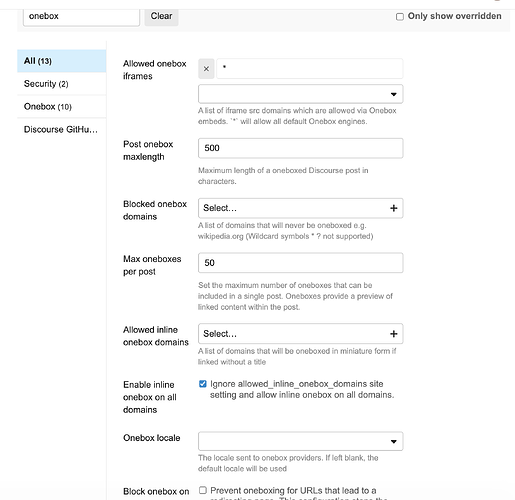Enable the Block onebox on redirect checkbox

203,490
